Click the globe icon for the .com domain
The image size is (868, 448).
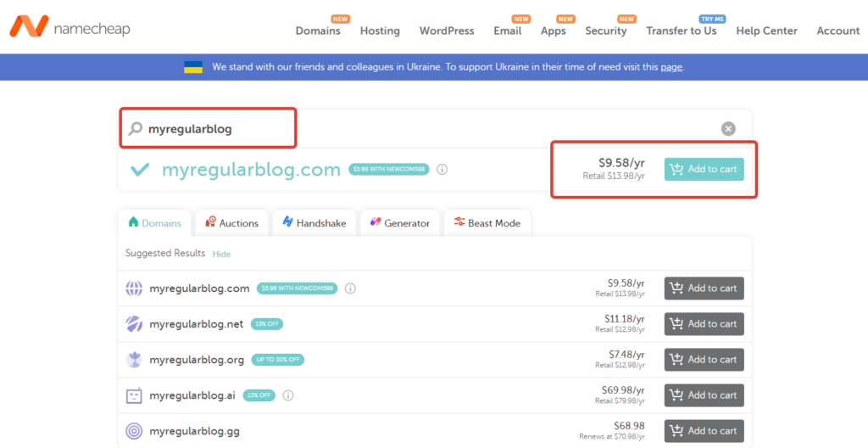click(x=134, y=288)
